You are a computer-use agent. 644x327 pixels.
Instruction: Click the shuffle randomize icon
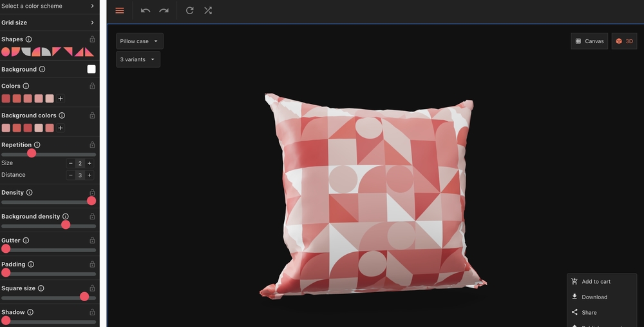(x=208, y=11)
